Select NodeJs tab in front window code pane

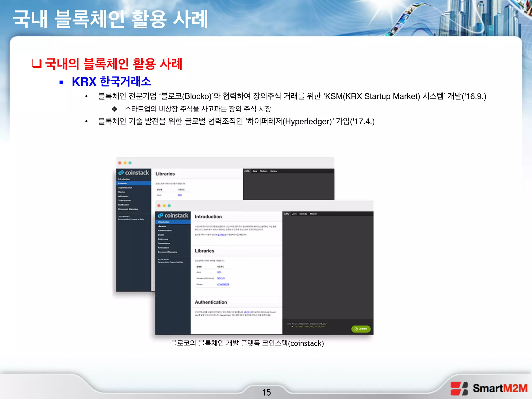point(303,214)
